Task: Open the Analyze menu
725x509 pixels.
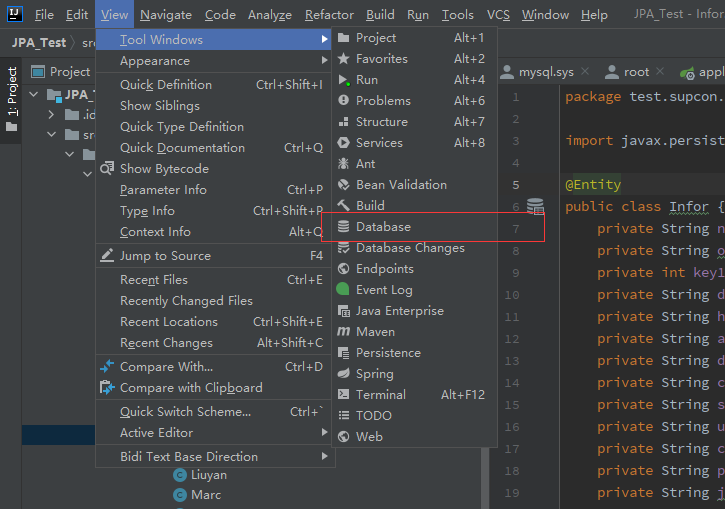Action: [x=270, y=15]
